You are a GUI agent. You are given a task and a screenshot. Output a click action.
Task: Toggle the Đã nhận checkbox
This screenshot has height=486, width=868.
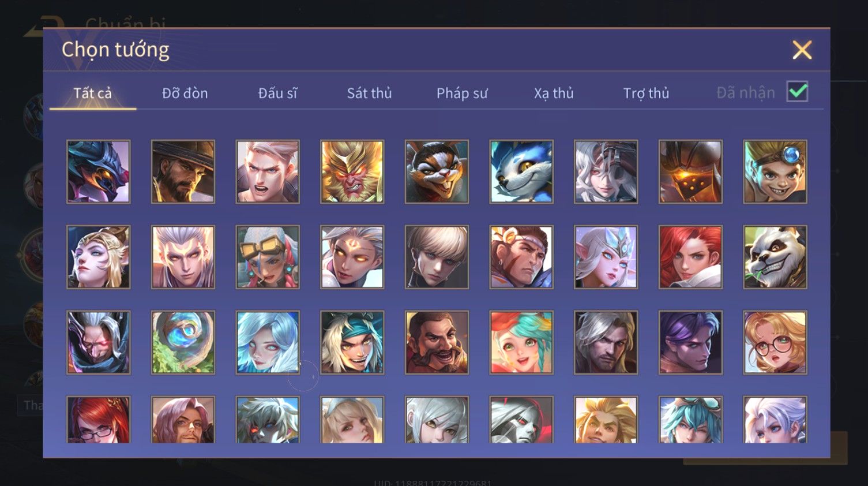tap(797, 91)
